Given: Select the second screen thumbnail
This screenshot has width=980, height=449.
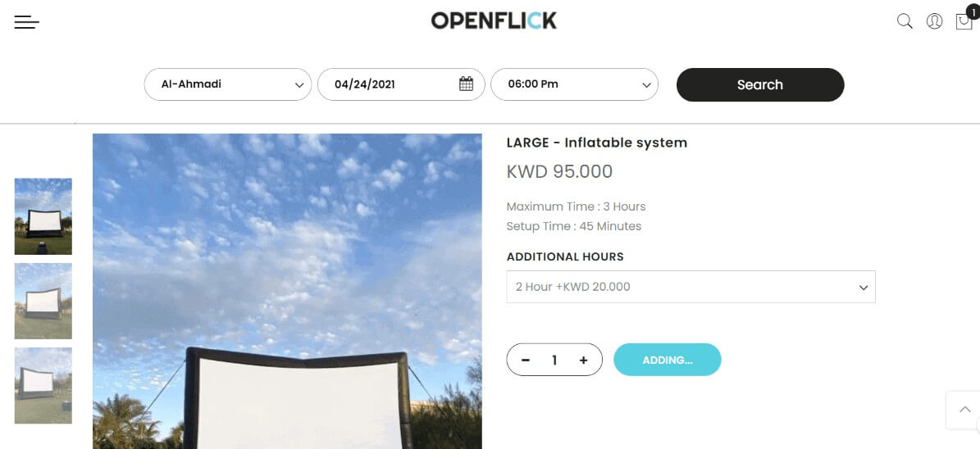Looking at the screenshot, I should coord(43,301).
